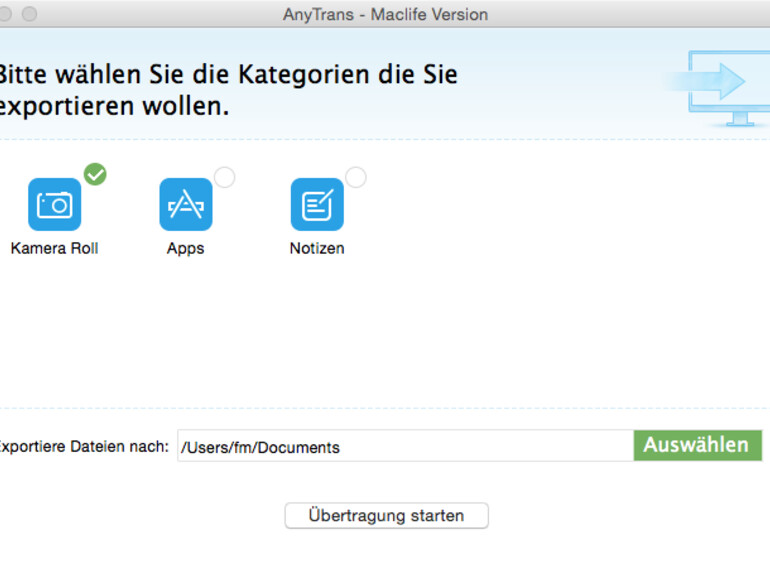The width and height of the screenshot is (770, 578).
Task: Select the Apps category icon
Action: coord(186,204)
